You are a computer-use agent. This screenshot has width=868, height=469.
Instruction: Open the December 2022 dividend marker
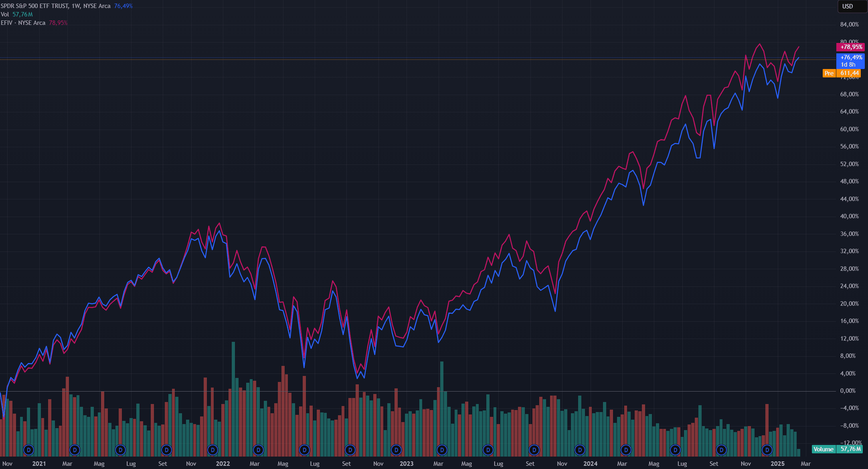click(x=396, y=450)
